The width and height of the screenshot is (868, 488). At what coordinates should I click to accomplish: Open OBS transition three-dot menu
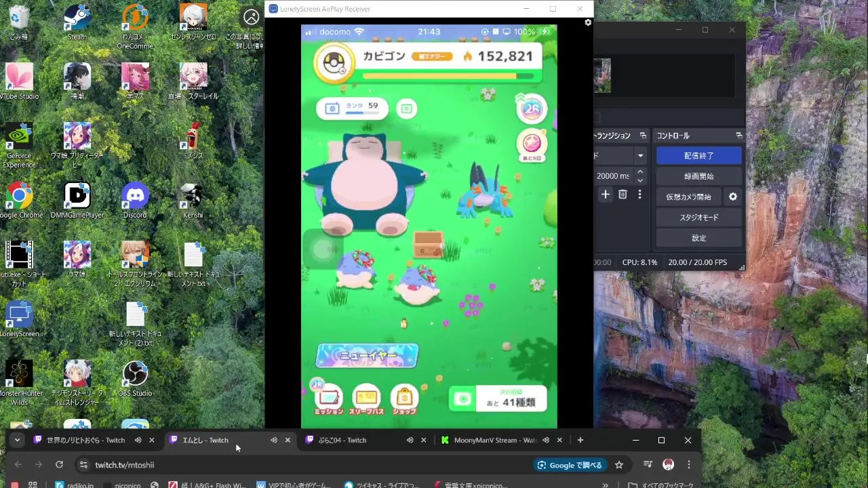click(x=639, y=195)
